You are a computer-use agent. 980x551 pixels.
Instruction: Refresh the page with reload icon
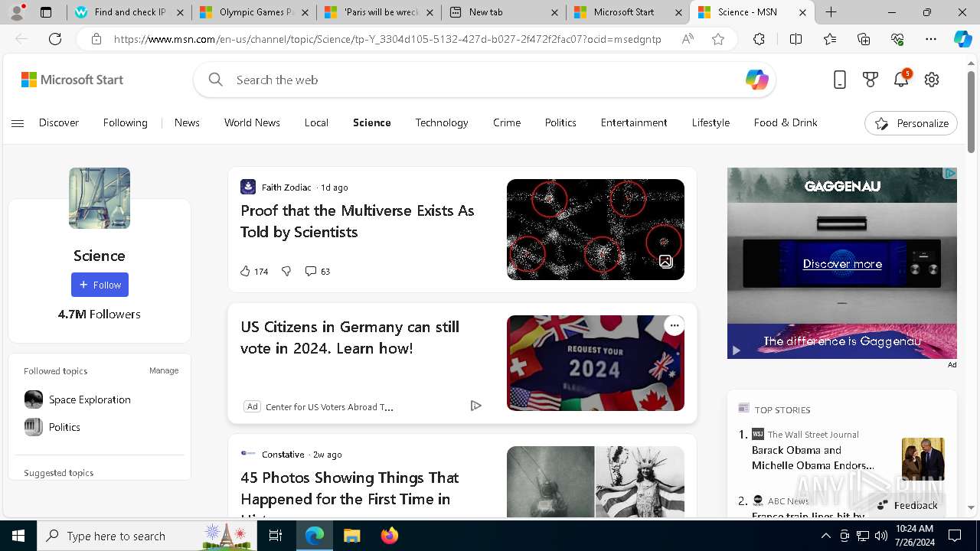coord(55,40)
